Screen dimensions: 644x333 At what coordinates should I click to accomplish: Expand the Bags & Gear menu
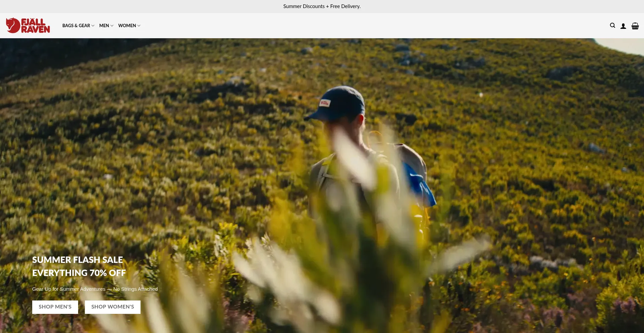[x=78, y=25]
